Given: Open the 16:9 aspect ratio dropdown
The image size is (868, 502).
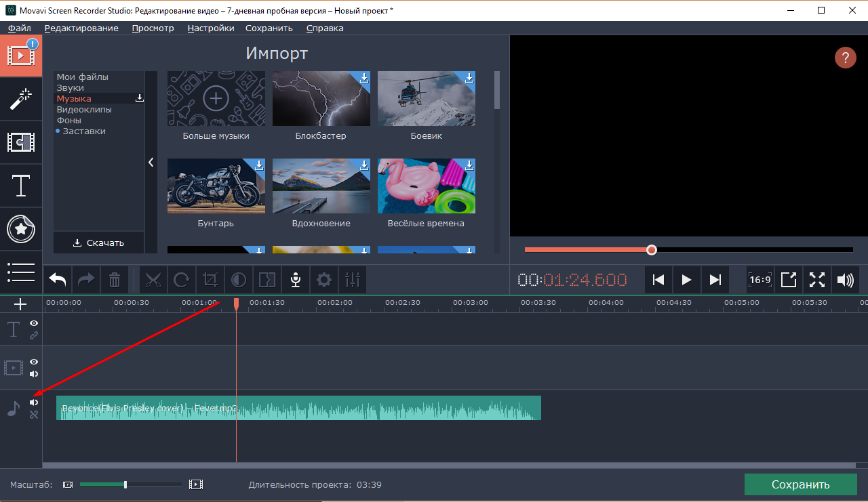Looking at the screenshot, I should click(759, 280).
